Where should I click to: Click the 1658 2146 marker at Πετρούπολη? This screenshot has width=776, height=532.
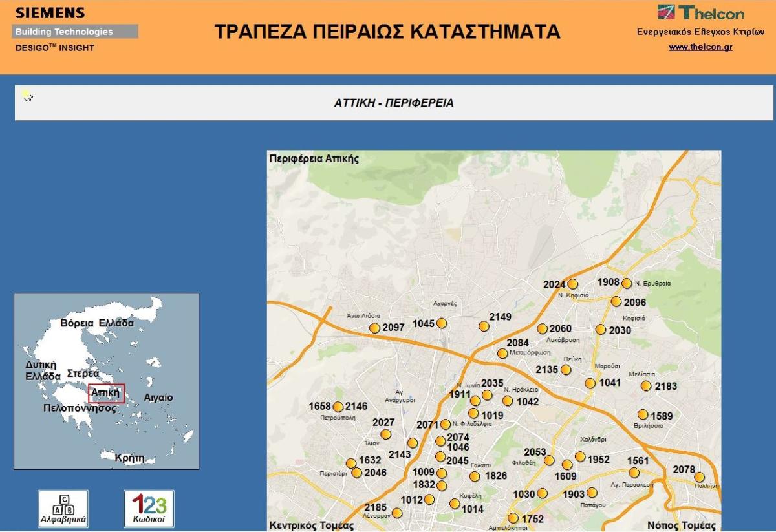338,407
